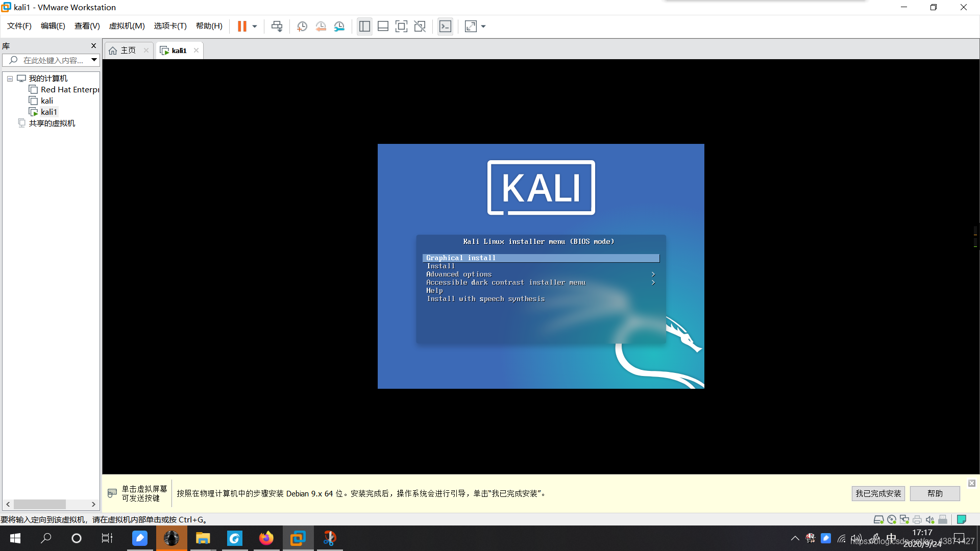Open the Windows Start menu

[15, 538]
